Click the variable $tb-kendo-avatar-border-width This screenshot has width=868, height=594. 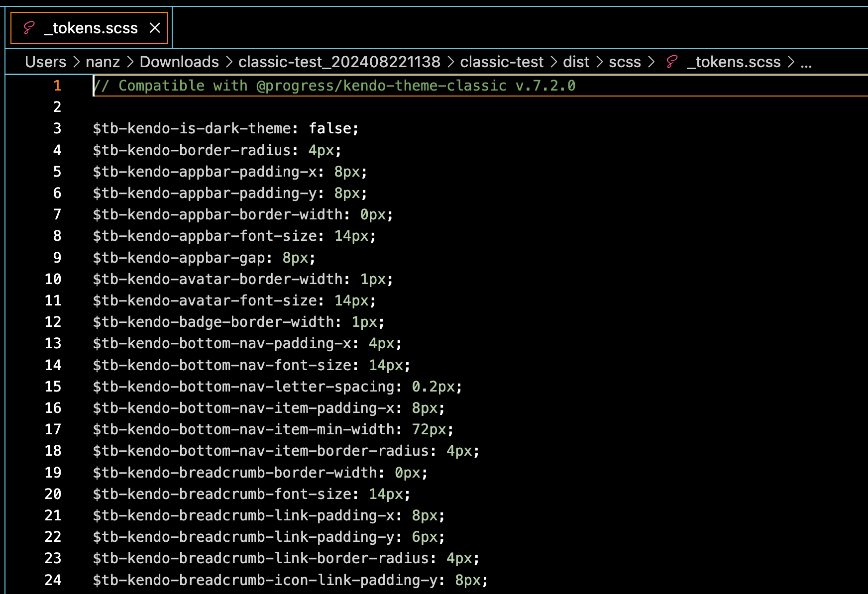tap(217, 279)
